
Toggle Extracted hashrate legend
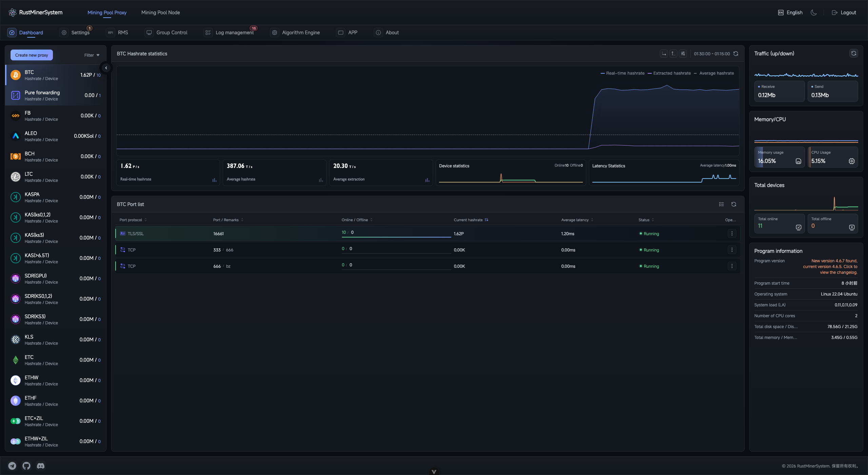[669, 73]
